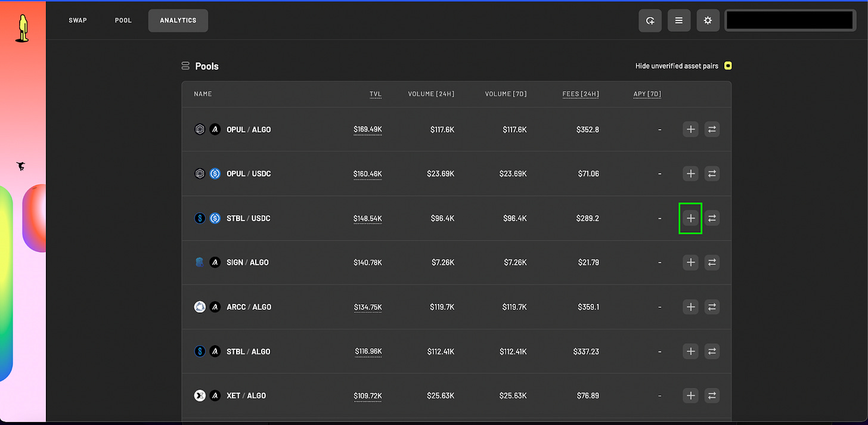
Task: Click the ARCC token icon
Action: tap(200, 307)
